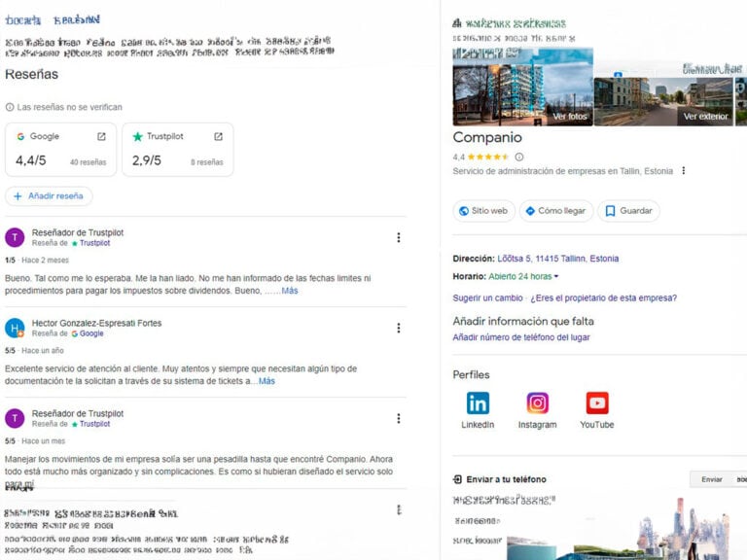Viewport: 747px width, 560px height.
Task: Click Sugerir un cambio link
Action: 488,298
